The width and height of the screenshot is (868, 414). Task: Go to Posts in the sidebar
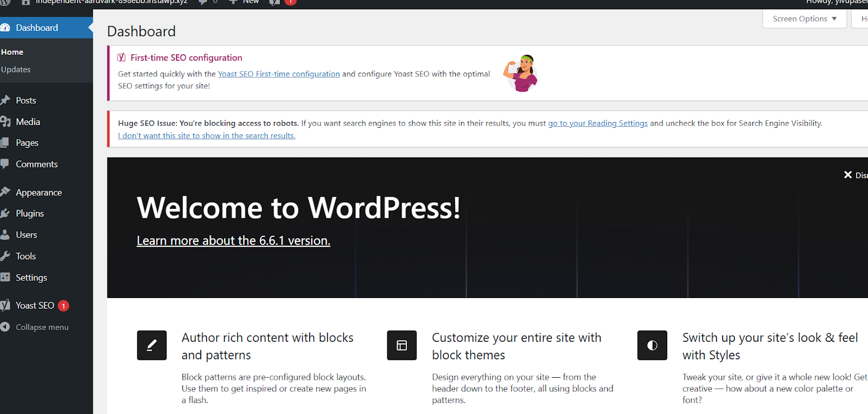click(x=26, y=100)
